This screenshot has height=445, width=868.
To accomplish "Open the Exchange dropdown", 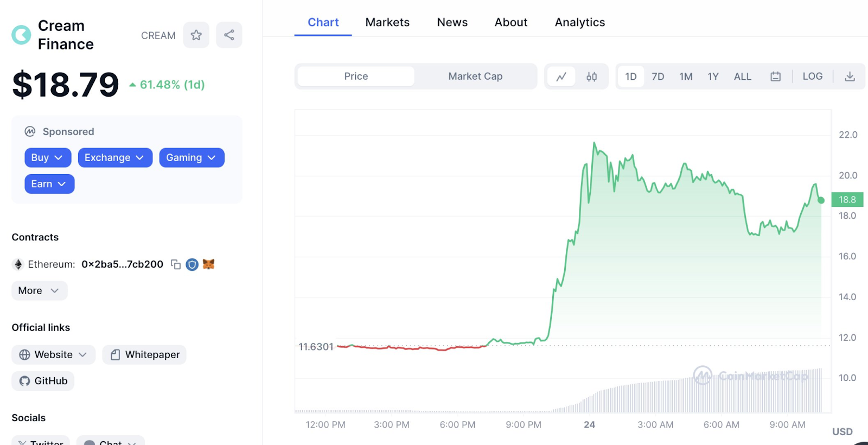I will (x=114, y=158).
